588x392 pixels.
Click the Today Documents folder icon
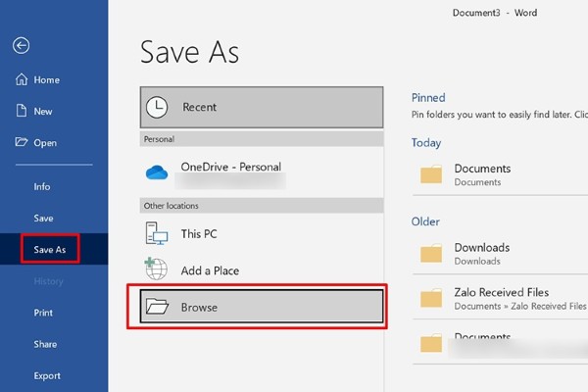(x=431, y=174)
